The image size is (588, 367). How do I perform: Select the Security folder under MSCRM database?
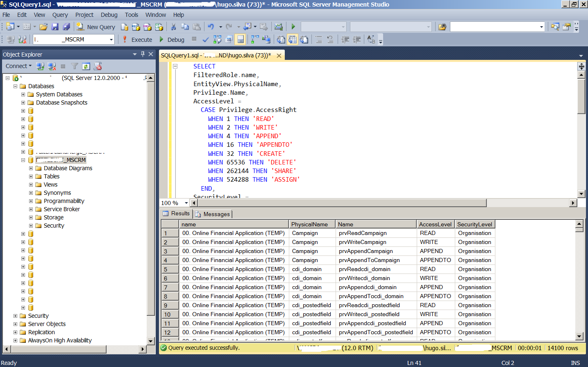point(54,226)
